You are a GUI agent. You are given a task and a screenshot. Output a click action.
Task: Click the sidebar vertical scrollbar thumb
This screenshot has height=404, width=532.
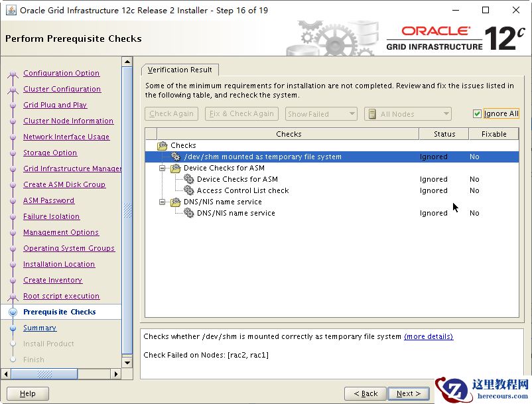point(127,210)
